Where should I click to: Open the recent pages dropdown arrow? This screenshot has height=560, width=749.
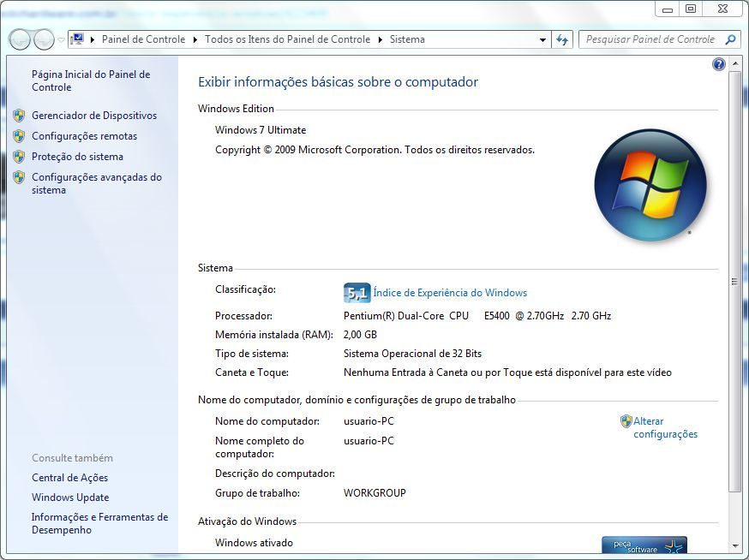[61, 40]
